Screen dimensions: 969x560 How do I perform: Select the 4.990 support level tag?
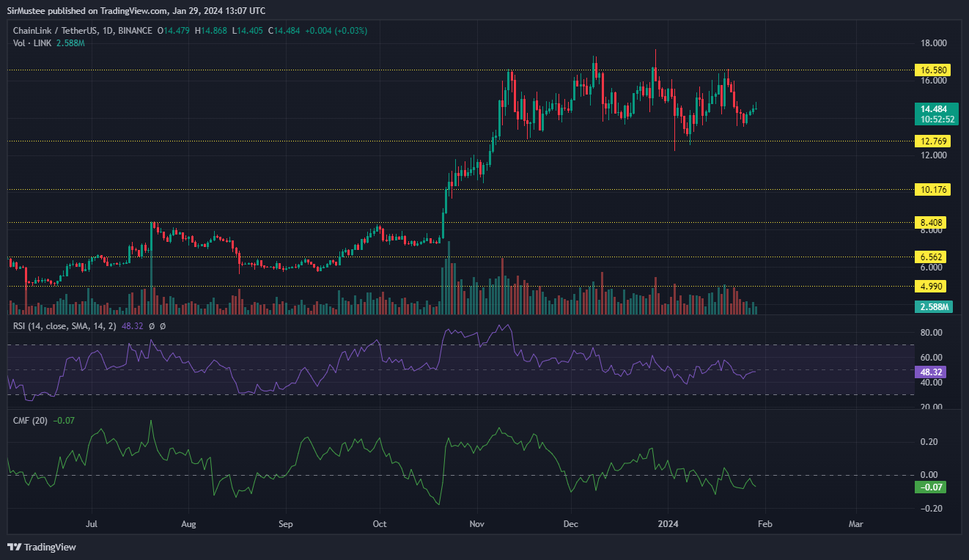click(929, 286)
